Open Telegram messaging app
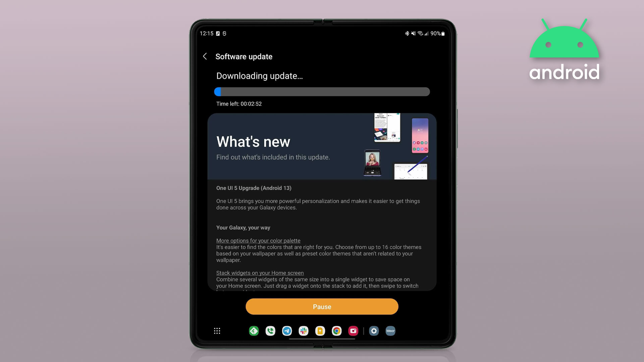The image size is (644, 362). 286,330
